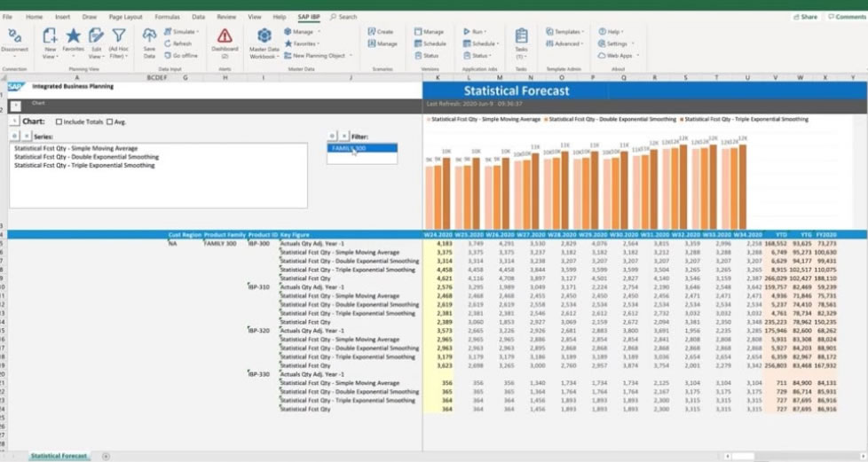Select the SAP IBP ribbon tab
The width and height of the screenshot is (868, 462).
coord(308,17)
